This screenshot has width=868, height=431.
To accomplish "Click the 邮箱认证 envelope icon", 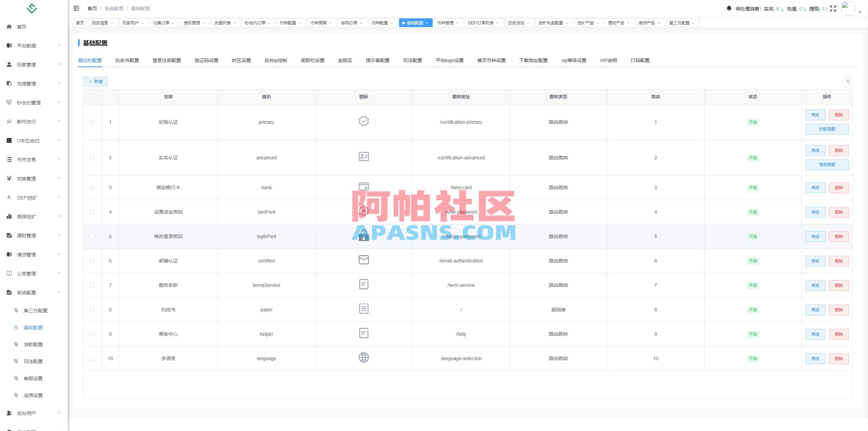I will [363, 260].
